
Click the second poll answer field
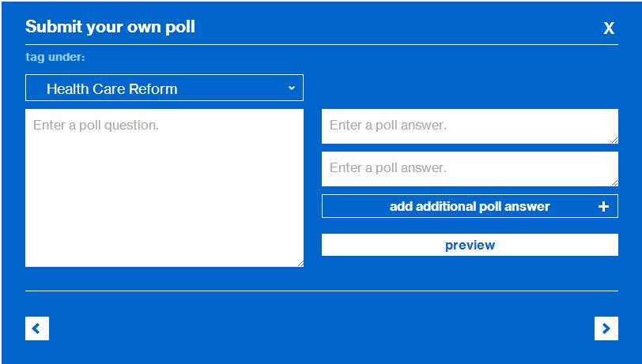click(x=469, y=168)
